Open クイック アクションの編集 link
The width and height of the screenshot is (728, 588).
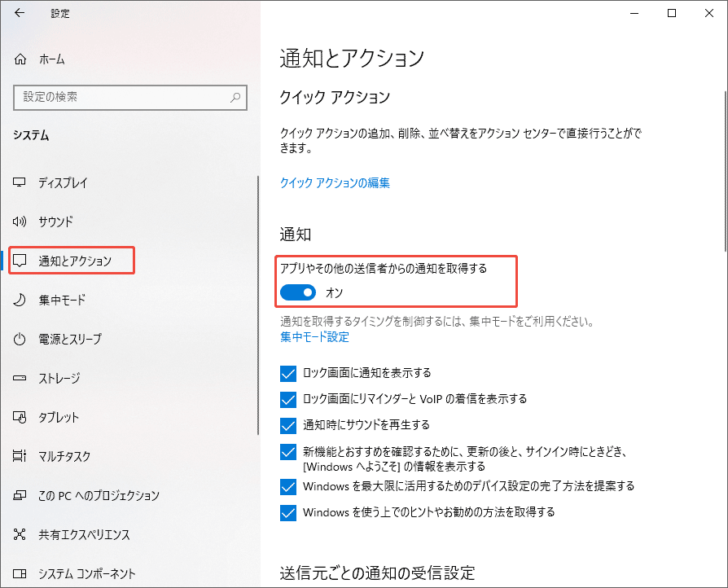pyautogui.click(x=336, y=182)
